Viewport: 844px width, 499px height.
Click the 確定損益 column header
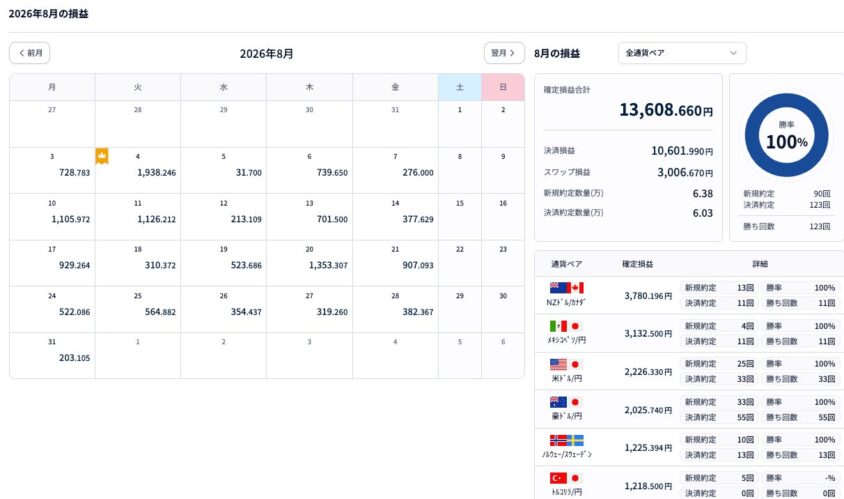click(637, 264)
